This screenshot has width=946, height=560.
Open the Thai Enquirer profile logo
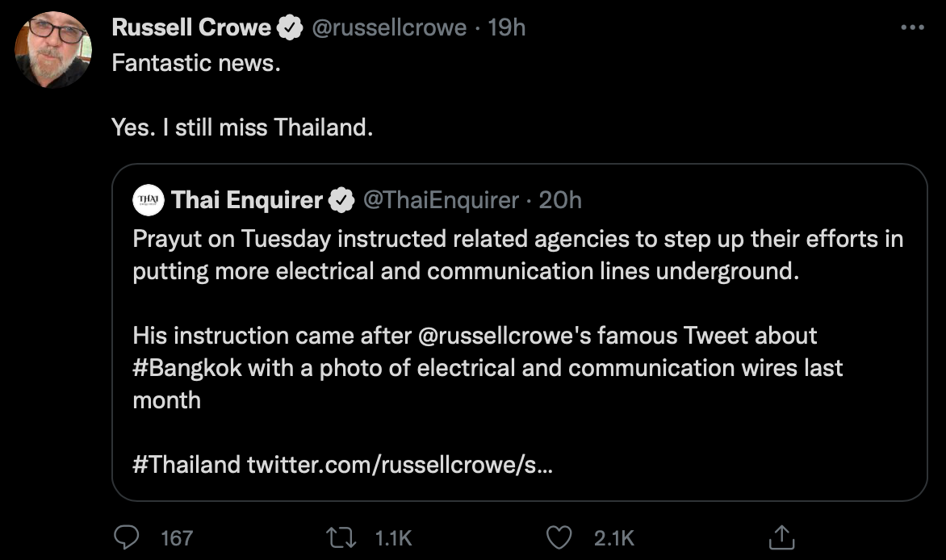[148, 200]
